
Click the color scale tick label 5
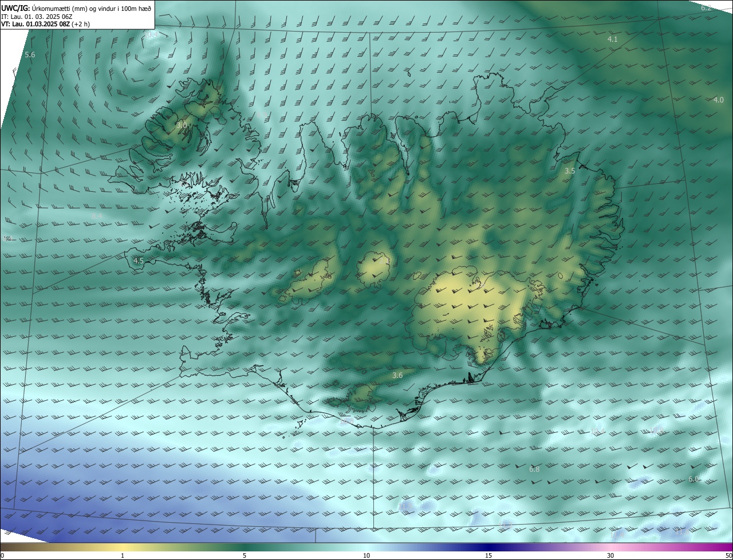coord(245,555)
